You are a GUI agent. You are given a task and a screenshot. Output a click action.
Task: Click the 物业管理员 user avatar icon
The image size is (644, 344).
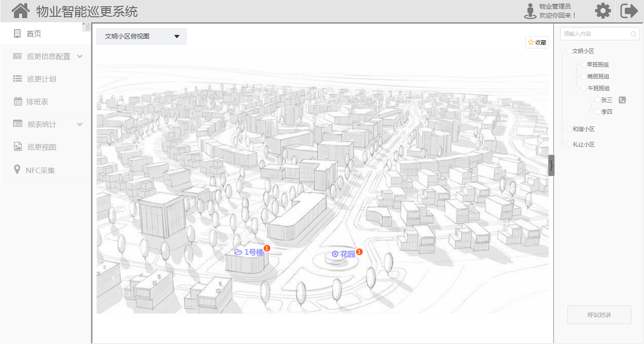[530, 11]
